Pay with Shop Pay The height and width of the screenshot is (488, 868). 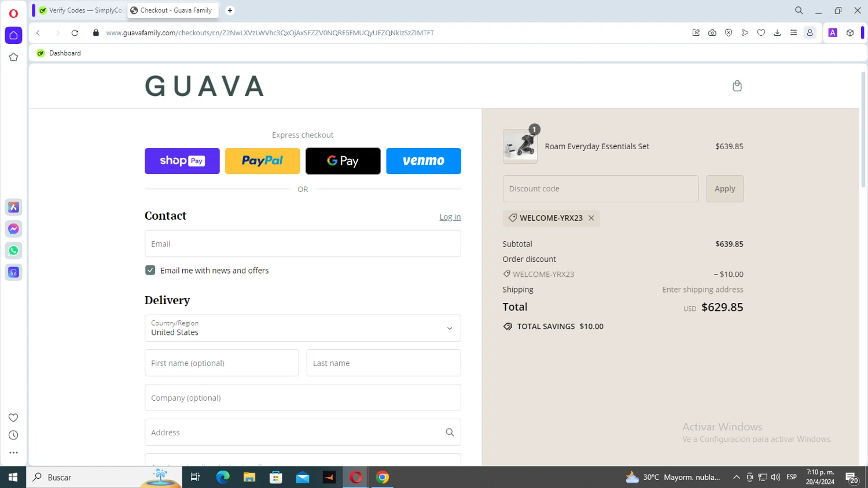click(x=182, y=161)
